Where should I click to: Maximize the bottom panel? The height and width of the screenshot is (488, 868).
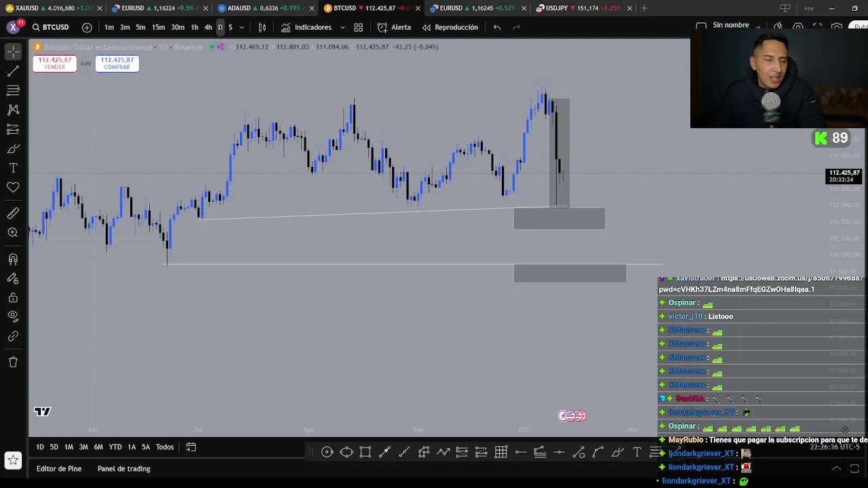(x=854, y=468)
